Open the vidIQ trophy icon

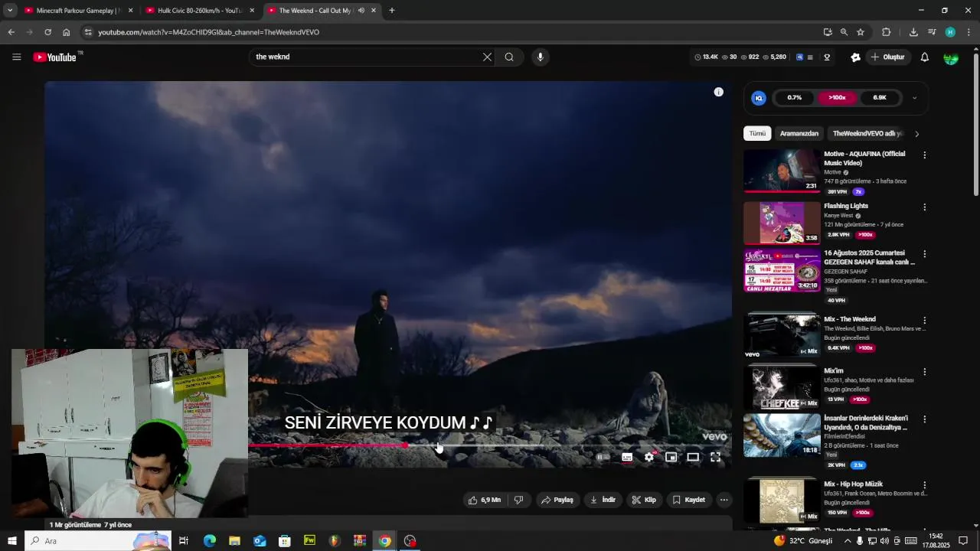tap(827, 57)
